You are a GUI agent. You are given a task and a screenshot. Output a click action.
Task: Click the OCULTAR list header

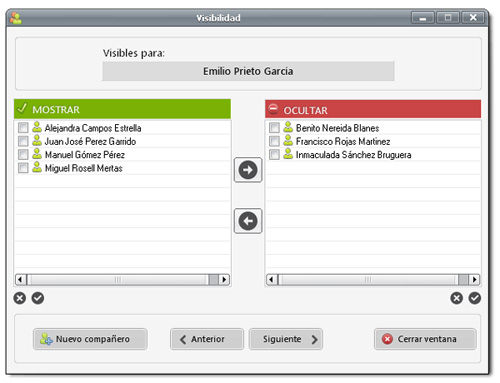(373, 109)
